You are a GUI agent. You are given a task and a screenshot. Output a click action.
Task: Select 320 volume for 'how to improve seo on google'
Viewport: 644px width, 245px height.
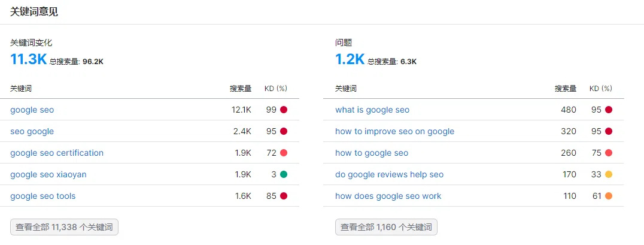pyautogui.click(x=569, y=132)
